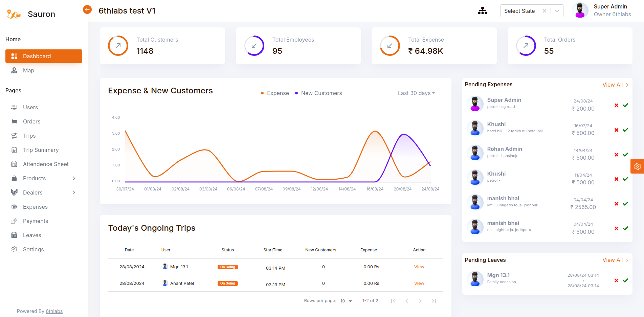Approve Mgn 13.1's Family occasion leave
Screen dimensions: 644x317
click(x=625, y=280)
